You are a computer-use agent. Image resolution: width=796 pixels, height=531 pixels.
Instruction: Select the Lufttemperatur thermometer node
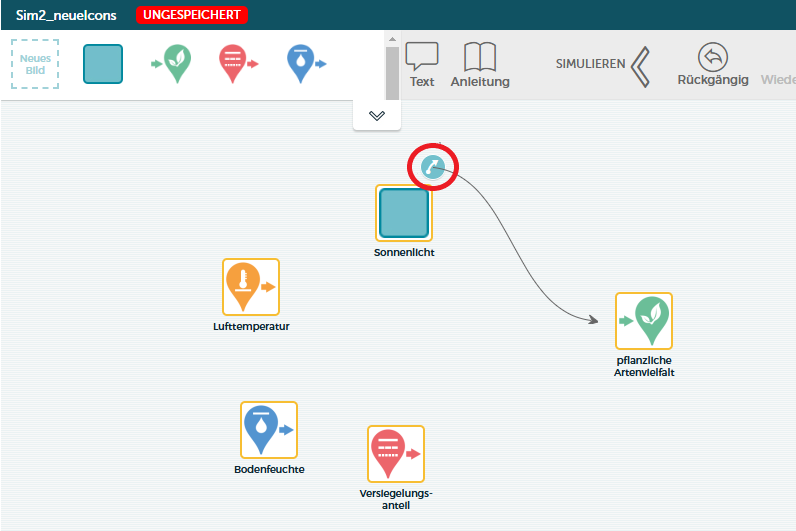(x=250, y=287)
